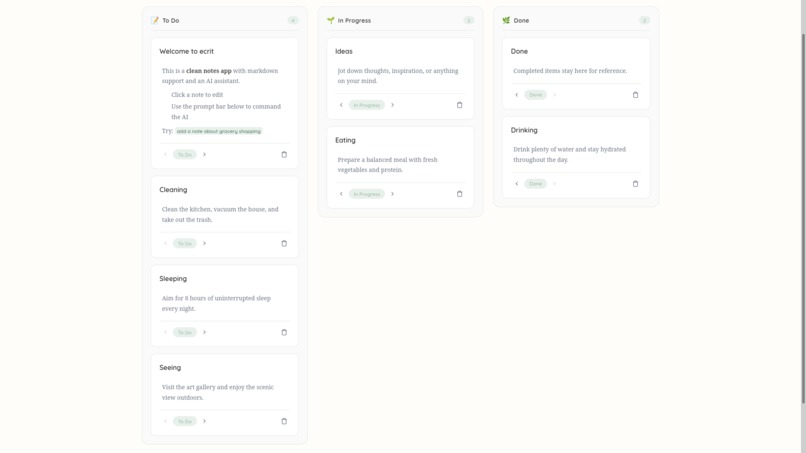Viewport: 806px width, 453px height.
Task: Click the Done column count badge
Action: click(645, 21)
